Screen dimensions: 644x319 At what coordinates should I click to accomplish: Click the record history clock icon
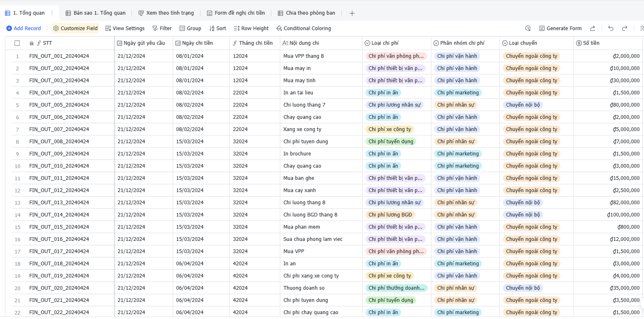point(528,28)
